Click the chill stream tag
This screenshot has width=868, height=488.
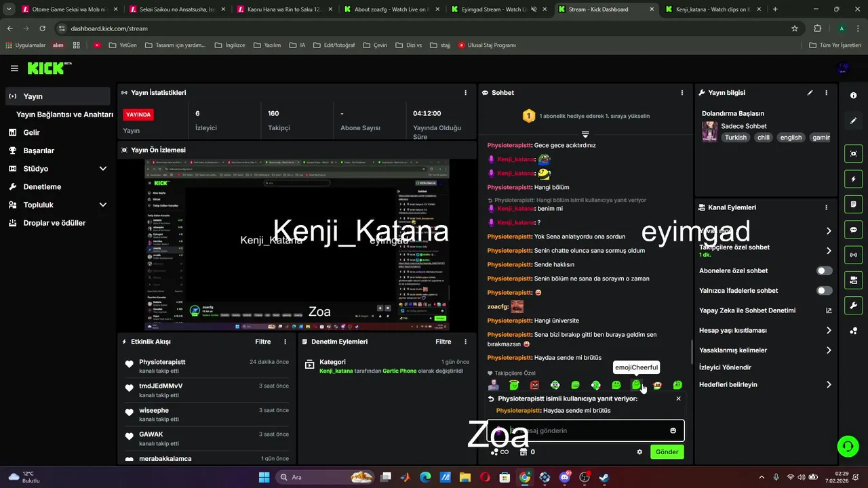pyautogui.click(x=764, y=138)
